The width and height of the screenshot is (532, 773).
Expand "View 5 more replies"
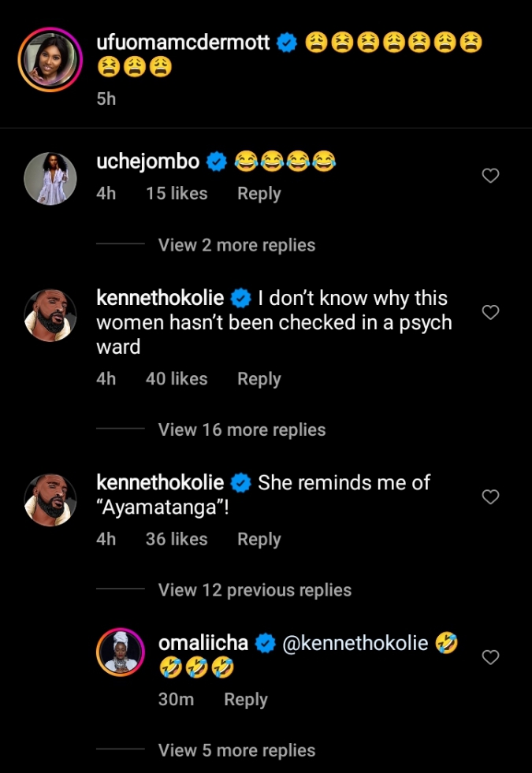pos(236,750)
